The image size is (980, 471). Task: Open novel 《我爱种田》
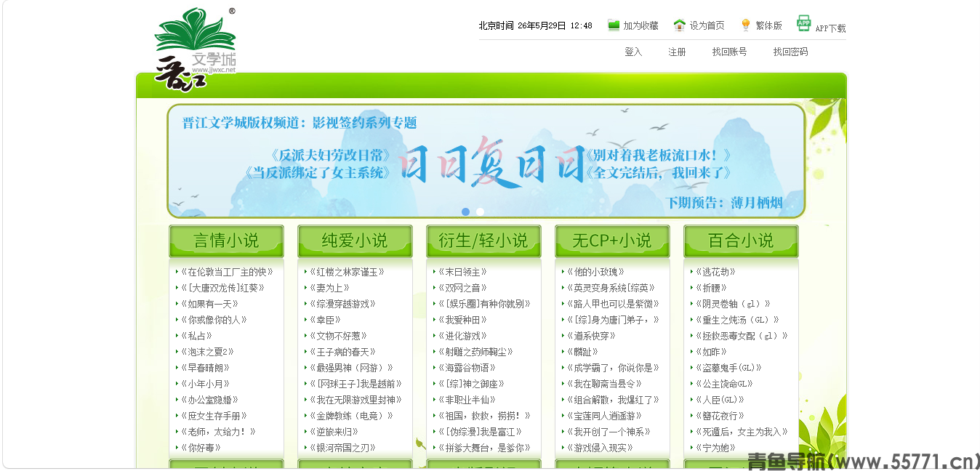pyautogui.click(x=463, y=320)
